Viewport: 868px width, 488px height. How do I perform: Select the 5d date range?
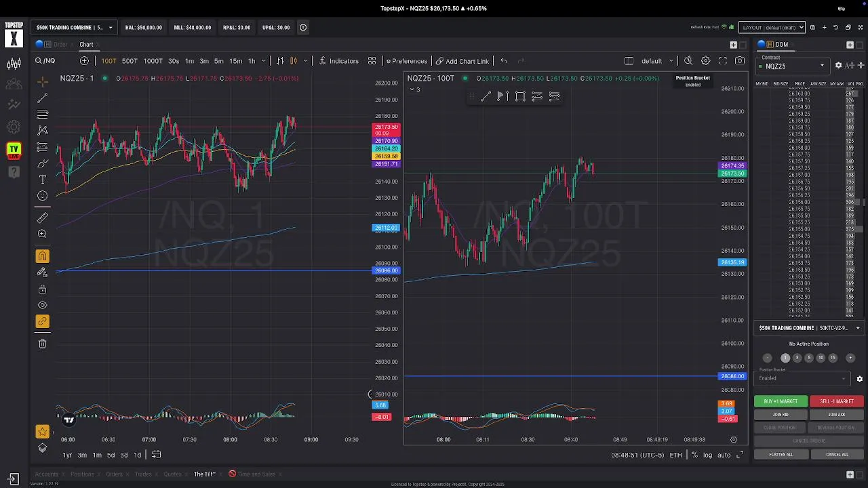(x=111, y=455)
